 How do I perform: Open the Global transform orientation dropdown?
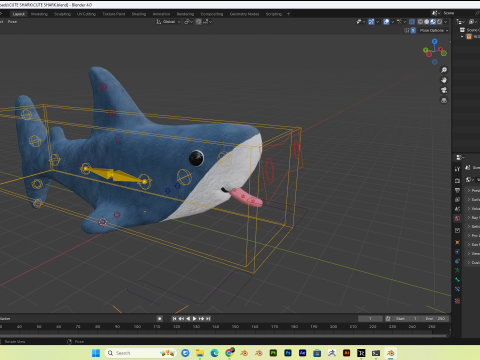point(169,22)
